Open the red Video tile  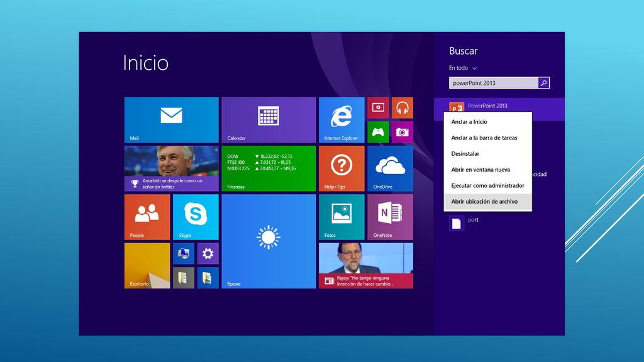tap(378, 108)
